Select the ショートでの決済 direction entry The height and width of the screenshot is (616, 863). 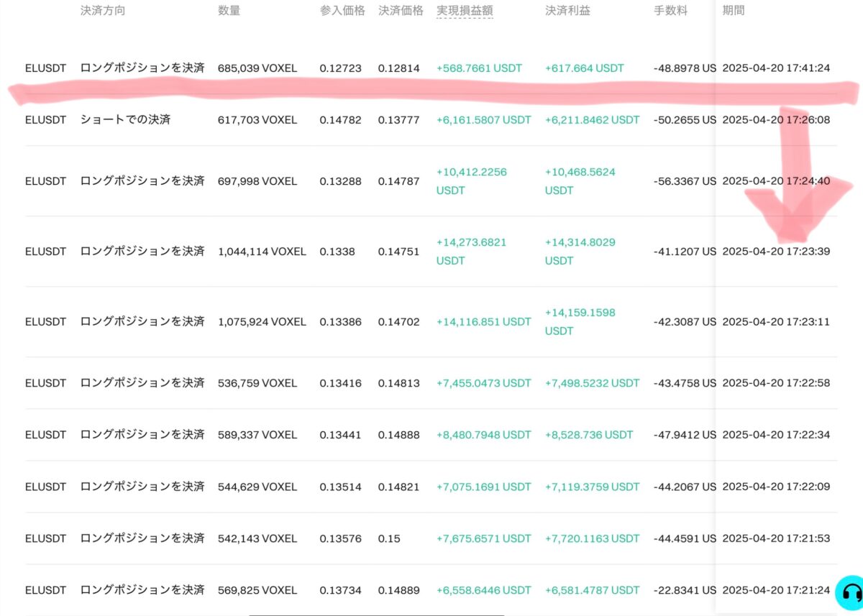[125, 120]
